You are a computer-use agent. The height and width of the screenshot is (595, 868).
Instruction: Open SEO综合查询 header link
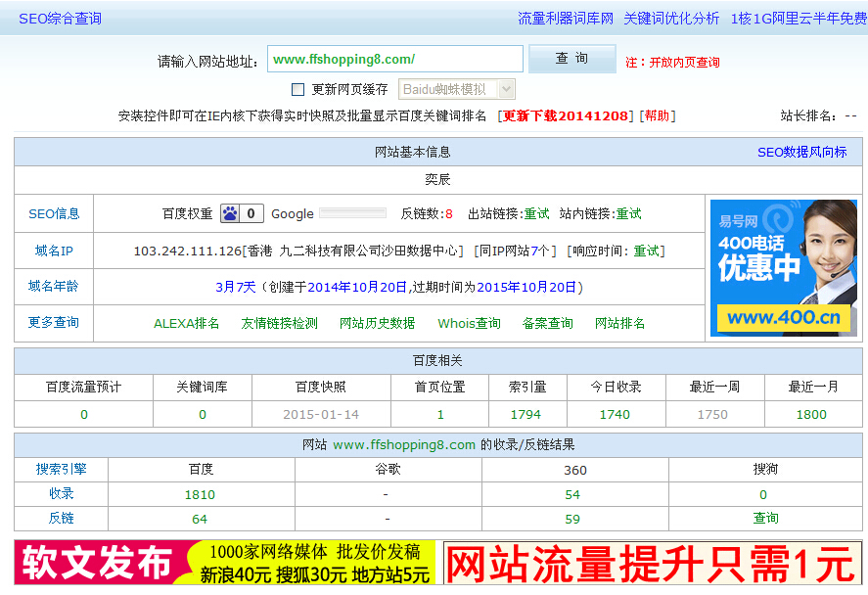pos(60,19)
